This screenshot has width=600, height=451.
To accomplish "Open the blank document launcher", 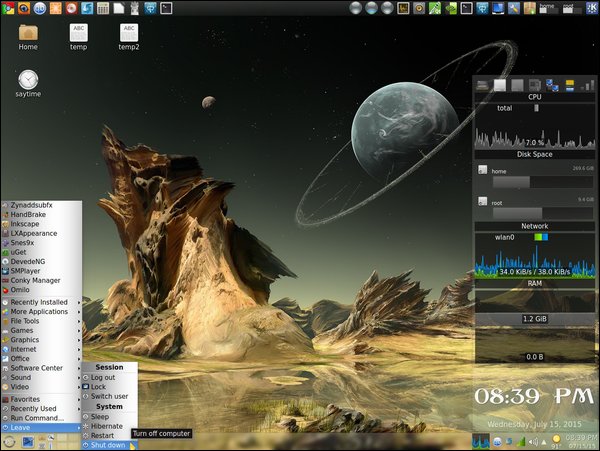I will (119, 8).
